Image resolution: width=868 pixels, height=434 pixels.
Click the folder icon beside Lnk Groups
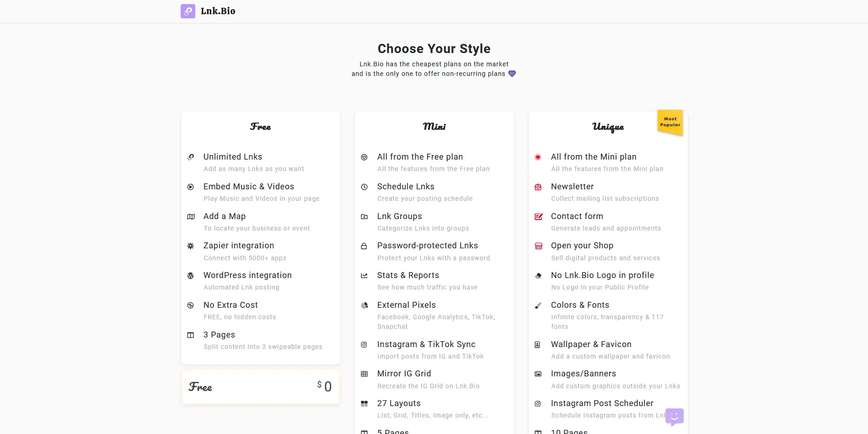click(364, 217)
